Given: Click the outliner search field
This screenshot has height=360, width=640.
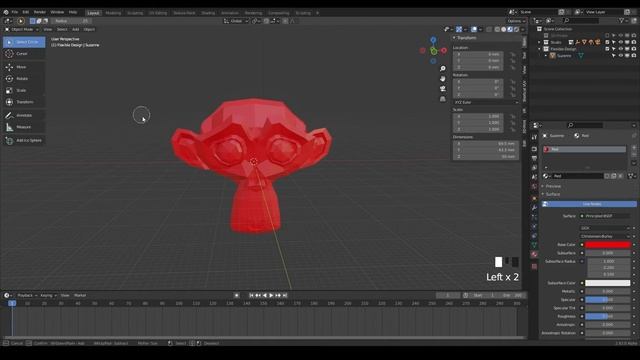Looking at the screenshot, I should (581, 20).
